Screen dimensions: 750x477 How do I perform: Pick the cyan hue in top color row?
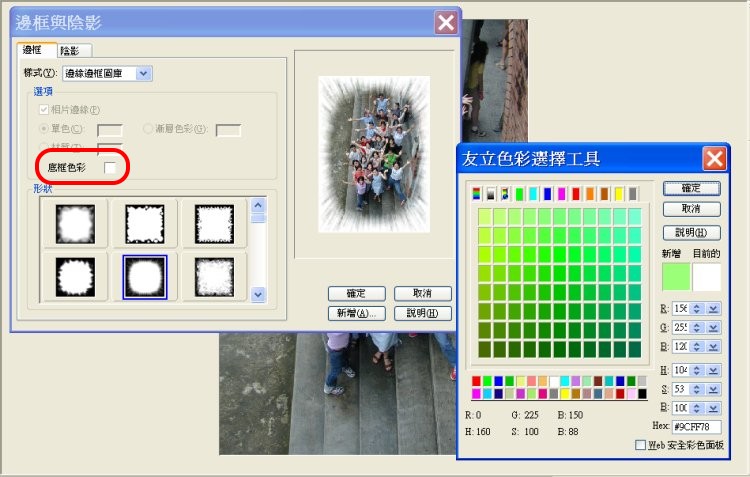(x=534, y=192)
